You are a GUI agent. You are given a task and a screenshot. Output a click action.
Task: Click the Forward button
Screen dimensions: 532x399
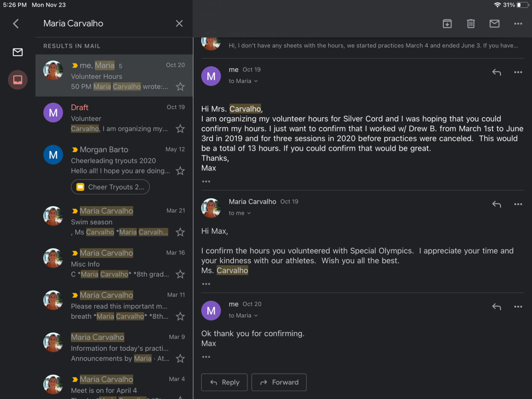pos(279,382)
